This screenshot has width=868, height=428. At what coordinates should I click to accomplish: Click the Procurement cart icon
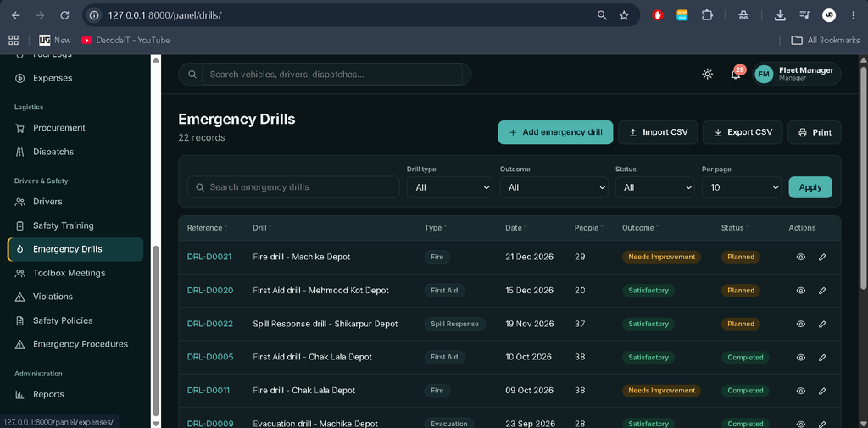20,128
